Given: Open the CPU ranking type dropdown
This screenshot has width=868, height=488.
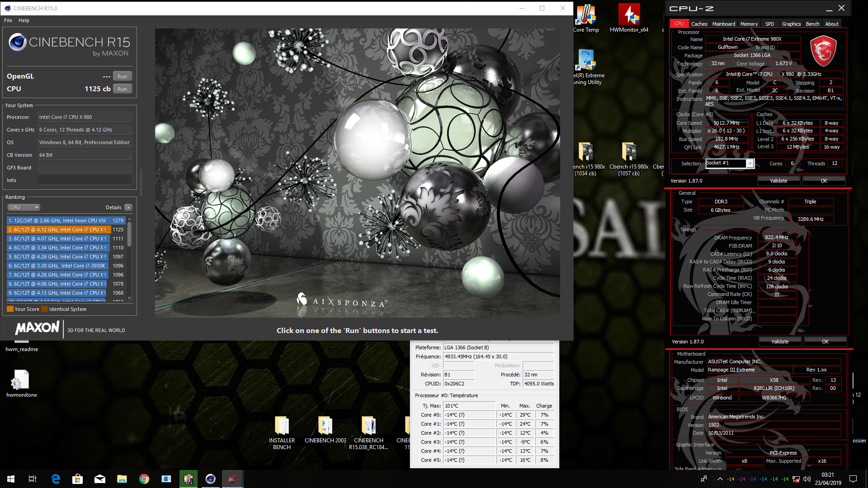Looking at the screenshot, I should [24, 207].
